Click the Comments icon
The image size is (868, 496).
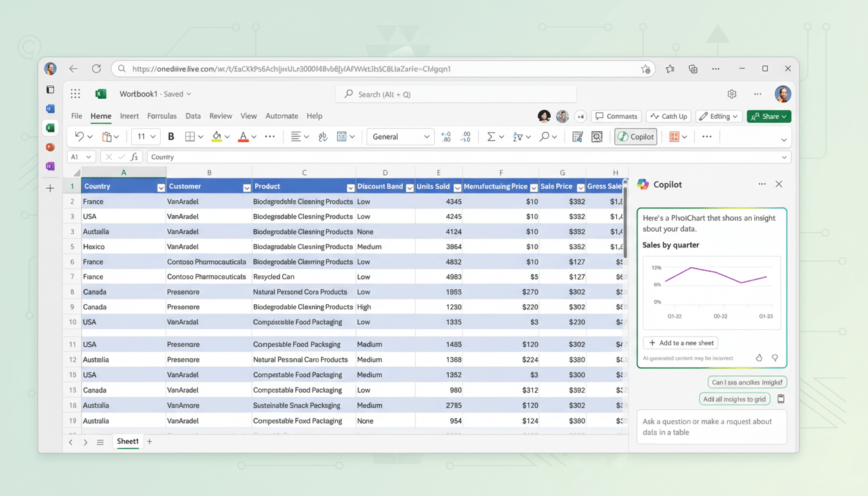[616, 116]
